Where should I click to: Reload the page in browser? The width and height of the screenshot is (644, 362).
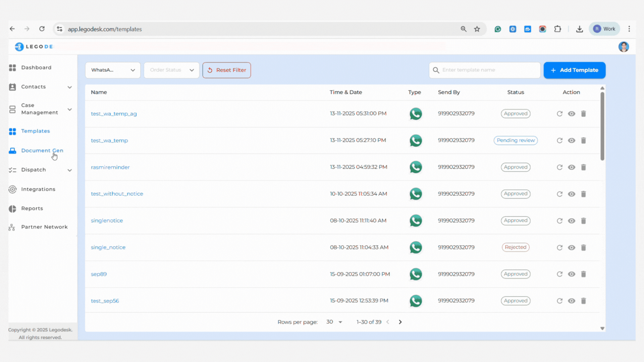point(42,29)
